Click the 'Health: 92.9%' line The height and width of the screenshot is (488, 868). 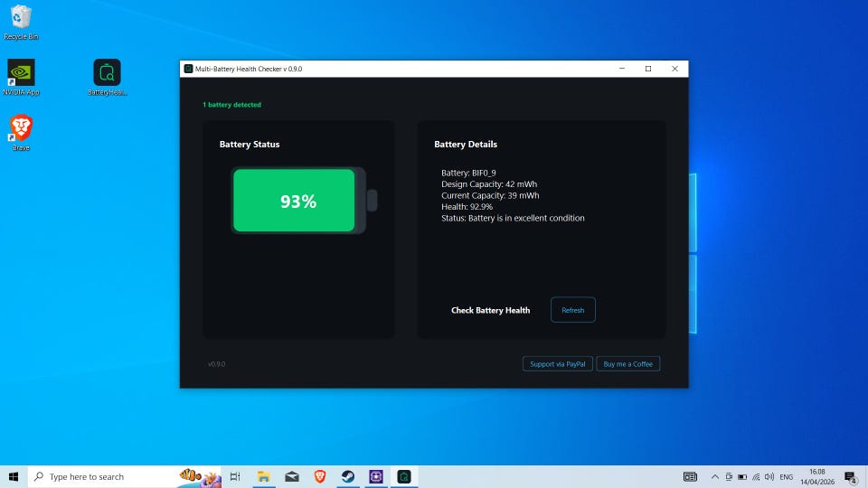pos(467,206)
